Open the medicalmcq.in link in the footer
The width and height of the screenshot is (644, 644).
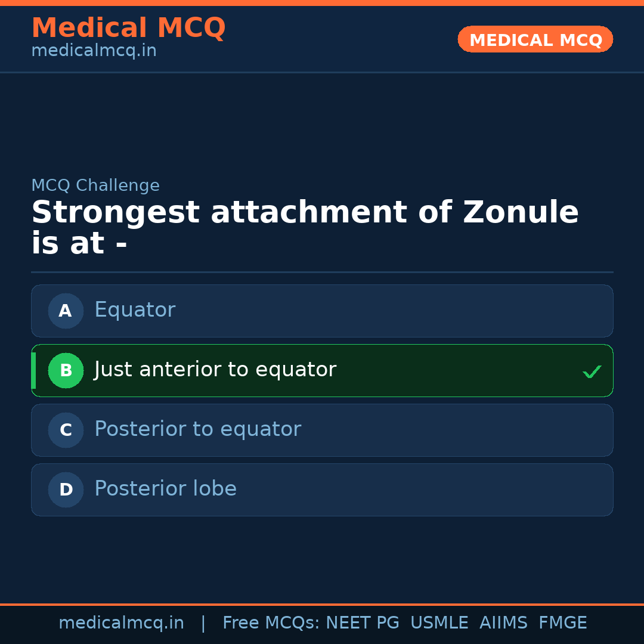(121, 623)
